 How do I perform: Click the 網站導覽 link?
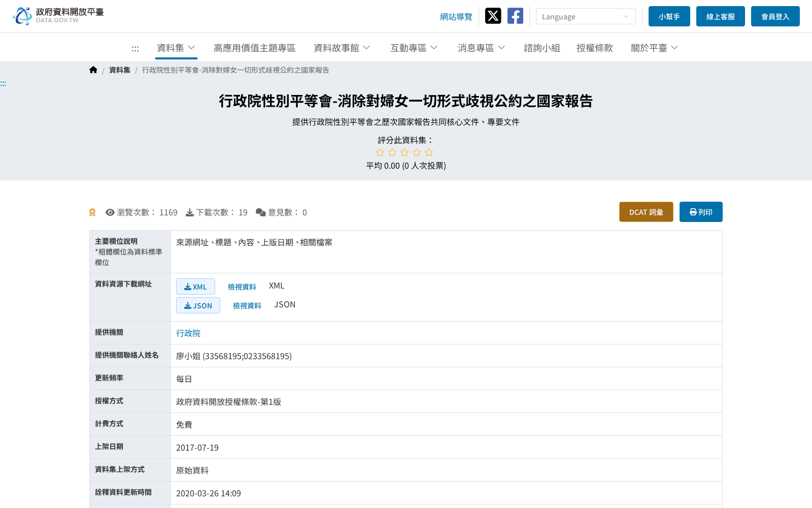pos(456,17)
